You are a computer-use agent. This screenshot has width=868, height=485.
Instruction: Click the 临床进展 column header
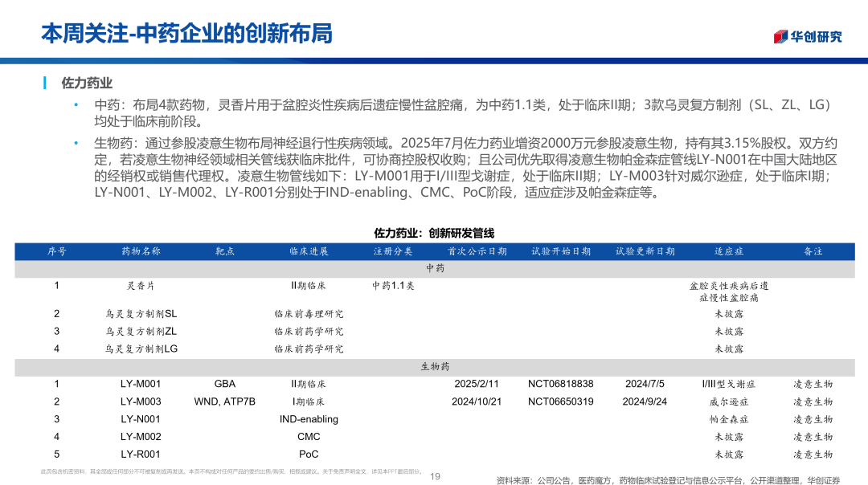click(x=309, y=251)
